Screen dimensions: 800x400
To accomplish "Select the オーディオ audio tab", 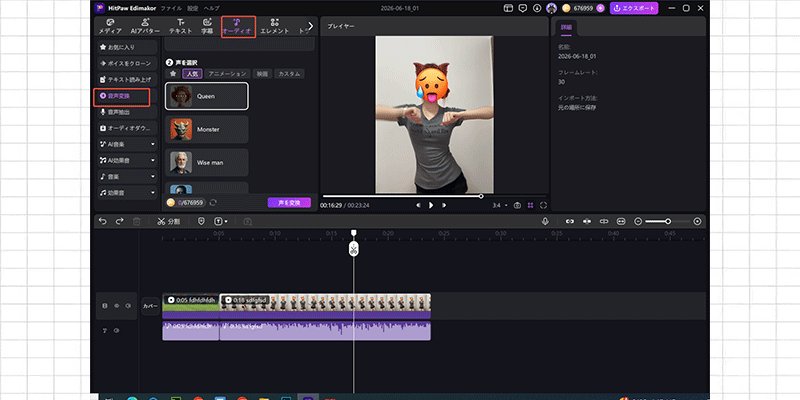I will coord(238,27).
